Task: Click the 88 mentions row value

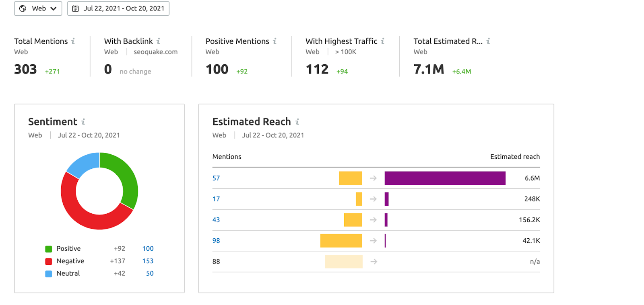Action: tap(216, 262)
